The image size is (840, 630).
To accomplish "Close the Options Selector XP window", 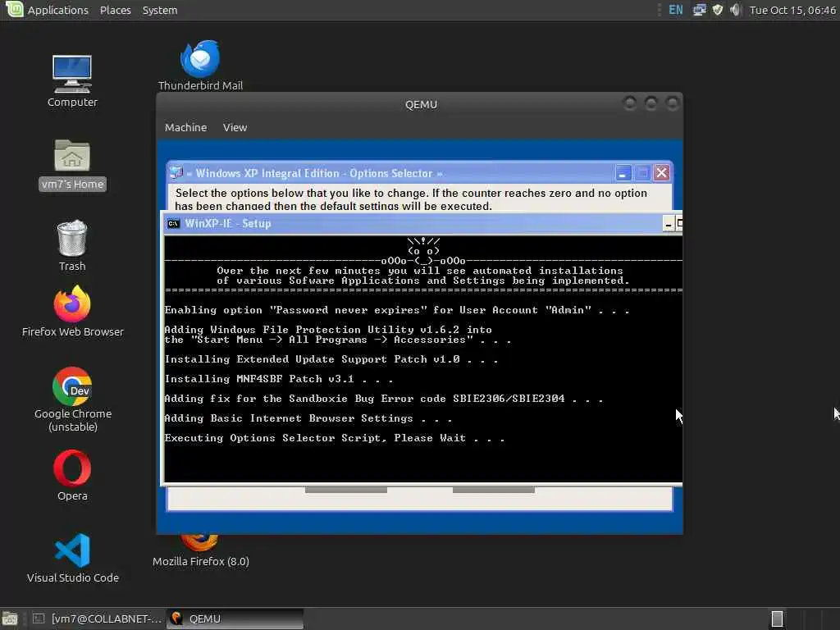I will pyautogui.click(x=662, y=172).
